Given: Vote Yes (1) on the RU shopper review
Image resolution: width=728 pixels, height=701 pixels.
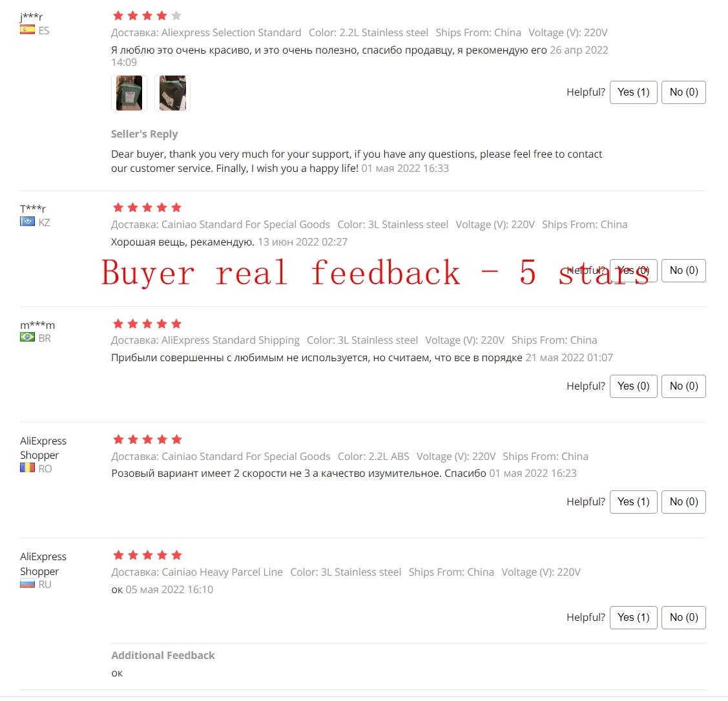Looking at the screenshot, I should point(633,618).
